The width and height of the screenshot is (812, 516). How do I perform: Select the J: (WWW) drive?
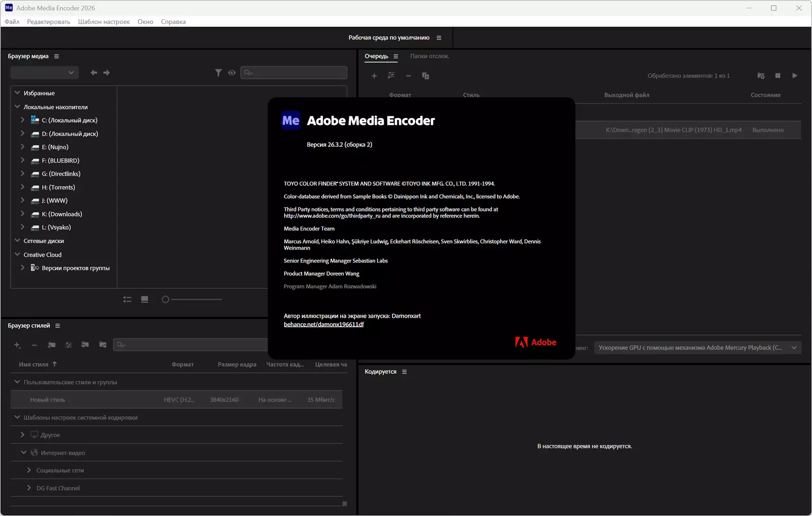tap(55, 201)
